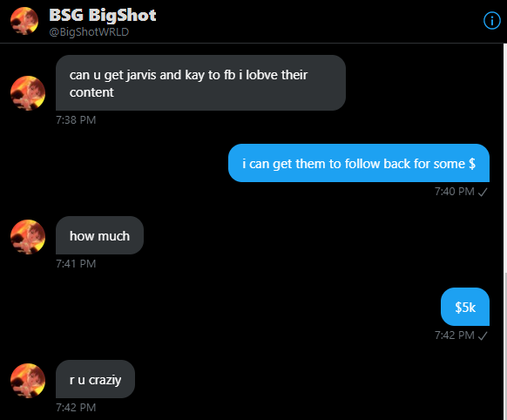Click the sent checkmark next to 7:40 PM
507x420 pixels.
483,193
